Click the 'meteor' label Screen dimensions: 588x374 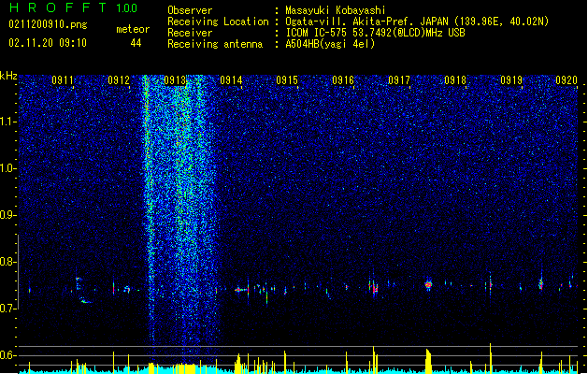point(133,29)
